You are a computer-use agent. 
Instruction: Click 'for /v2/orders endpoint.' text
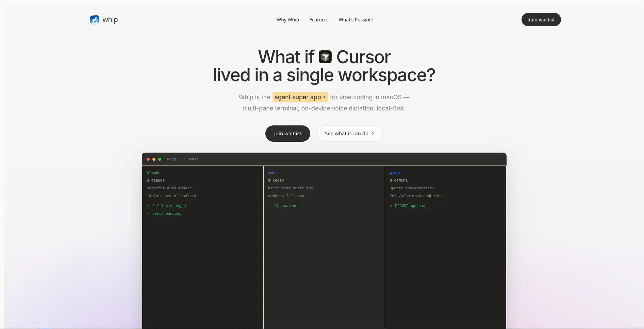(416, 196)
